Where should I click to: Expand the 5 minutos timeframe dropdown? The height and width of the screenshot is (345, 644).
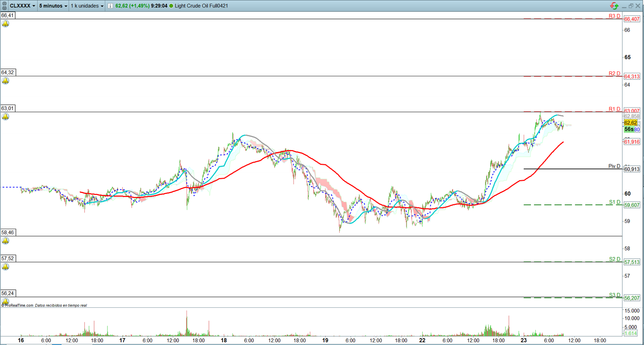(53, 6)
